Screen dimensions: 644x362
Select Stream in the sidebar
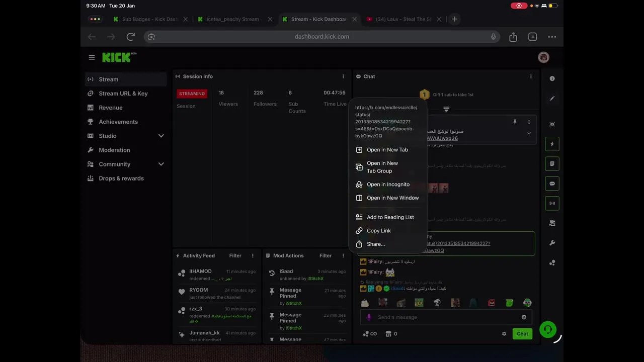coord(126,79)
